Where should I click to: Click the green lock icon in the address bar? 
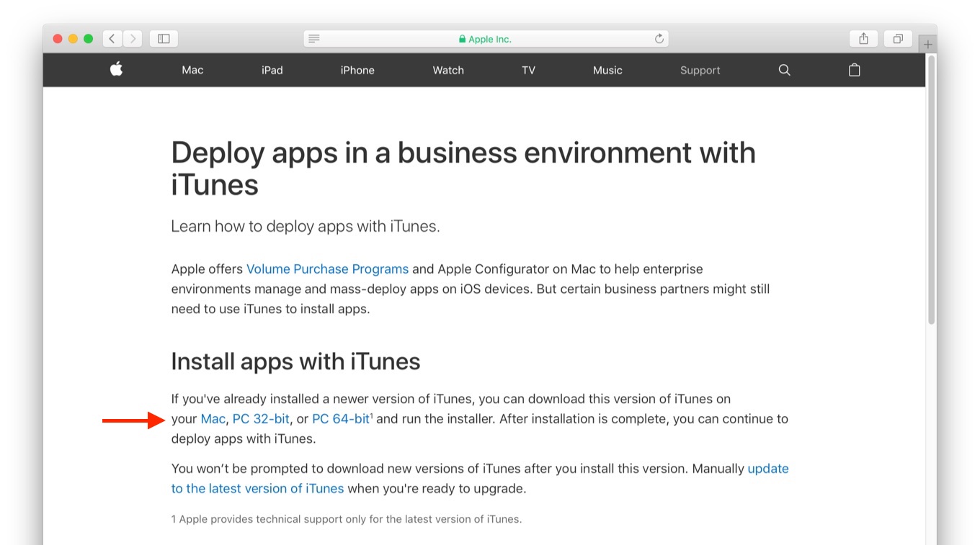[x=463, y=40]
